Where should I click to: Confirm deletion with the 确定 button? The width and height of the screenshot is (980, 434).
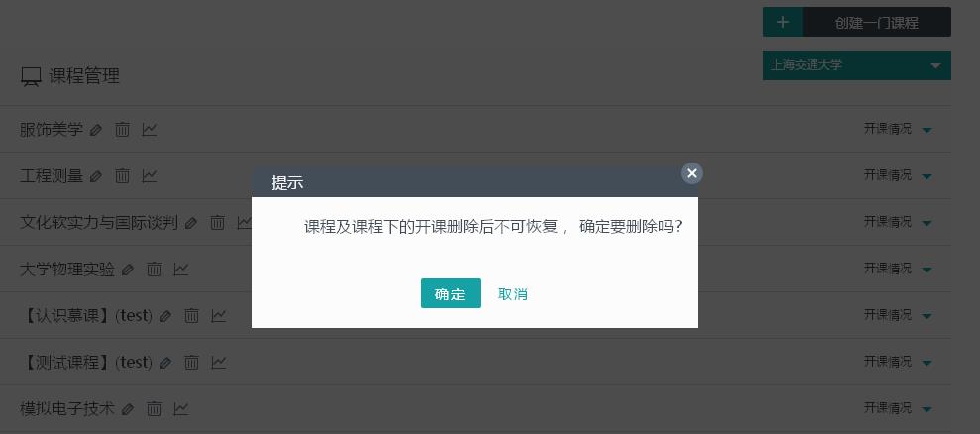451,293
